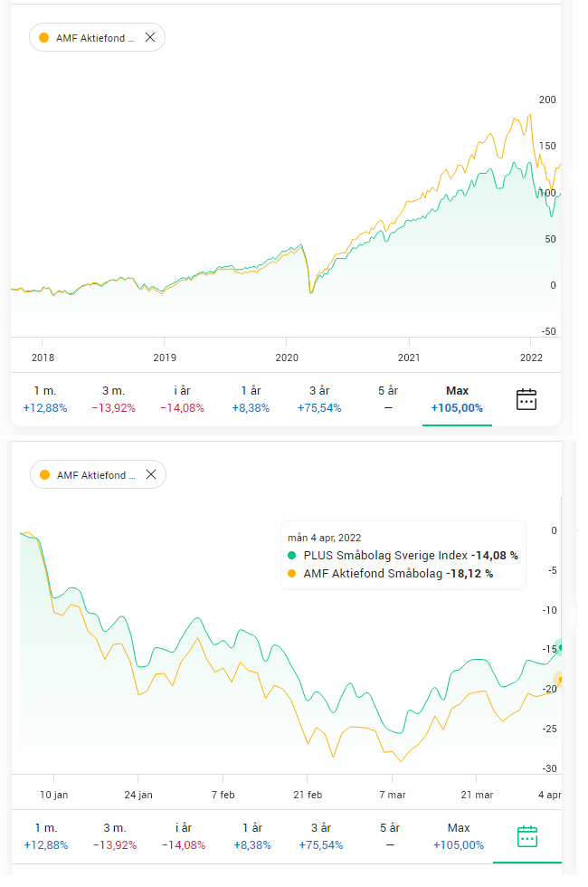Select Max period in top chart

point(457,399)
